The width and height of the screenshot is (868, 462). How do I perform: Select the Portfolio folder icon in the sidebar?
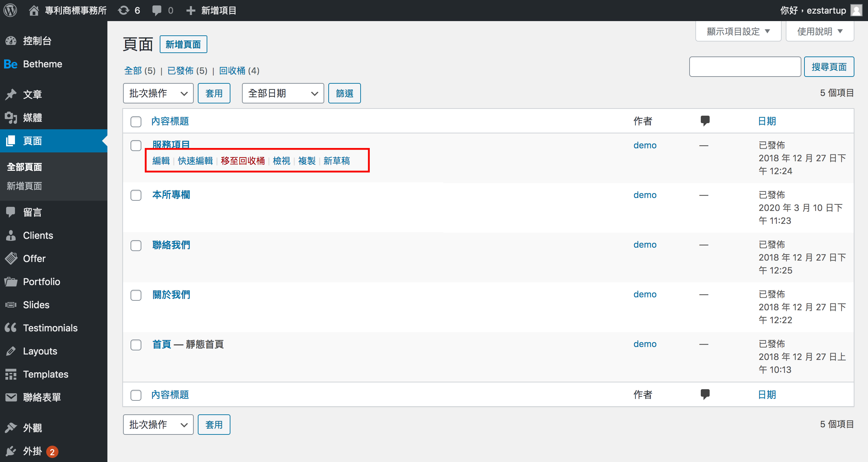point(11,281)
